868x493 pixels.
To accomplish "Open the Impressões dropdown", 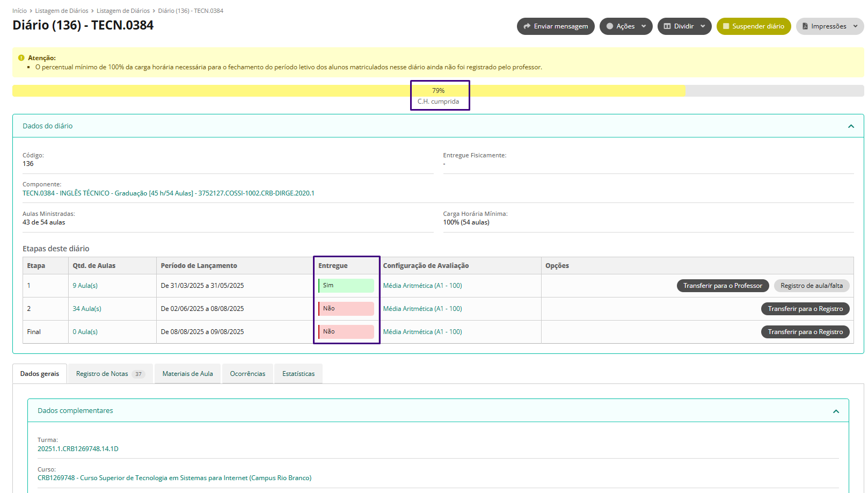I will click(x=830, y=26).
